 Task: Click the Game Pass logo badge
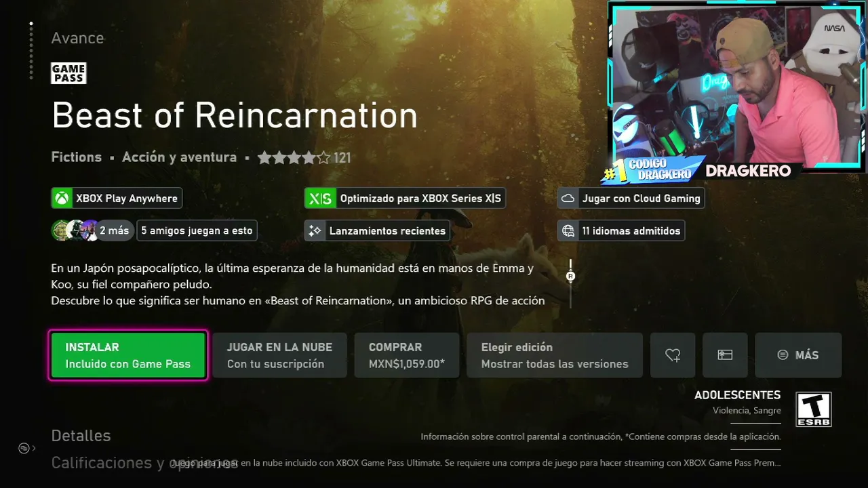coord(68,73)
